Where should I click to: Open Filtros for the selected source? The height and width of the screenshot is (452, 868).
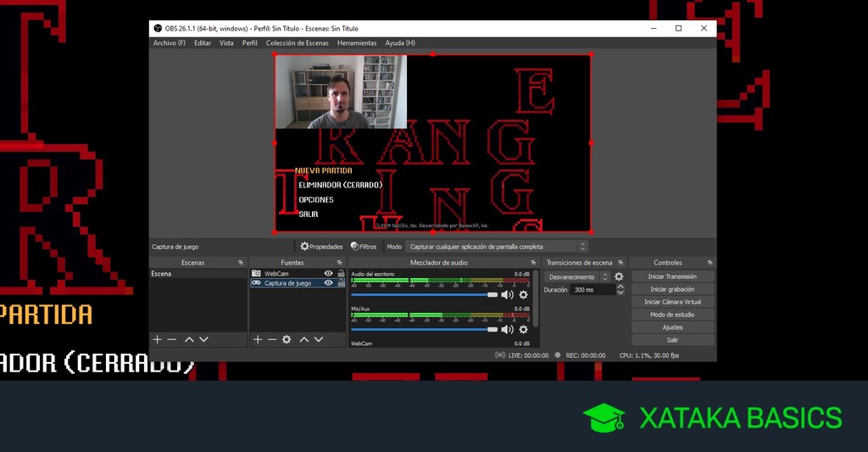pyautogui.click(x=364, y=247)
